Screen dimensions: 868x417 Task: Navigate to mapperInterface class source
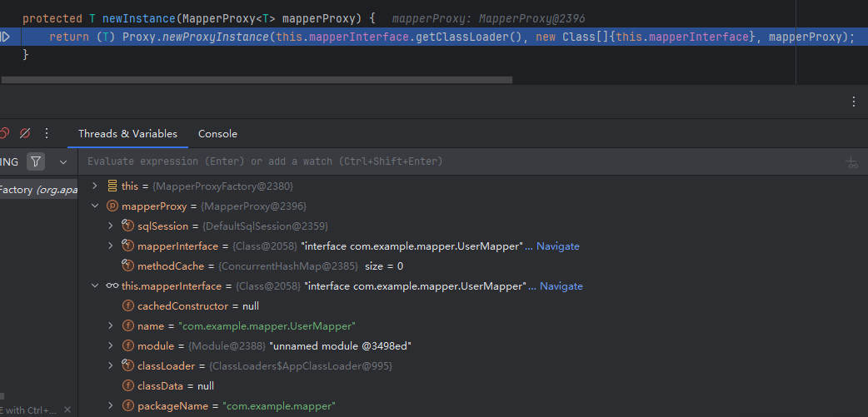pyautogui.click(x=558, y=246)
